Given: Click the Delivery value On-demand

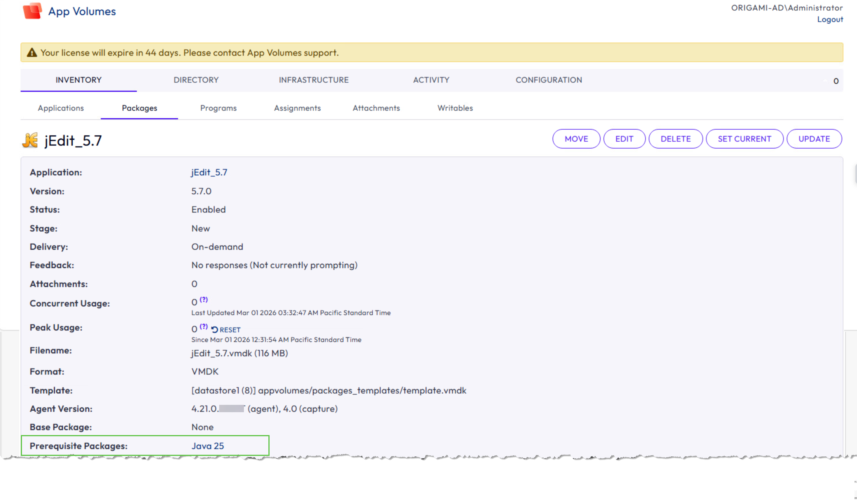Looking at the screenshot, I should pos(217,247).
